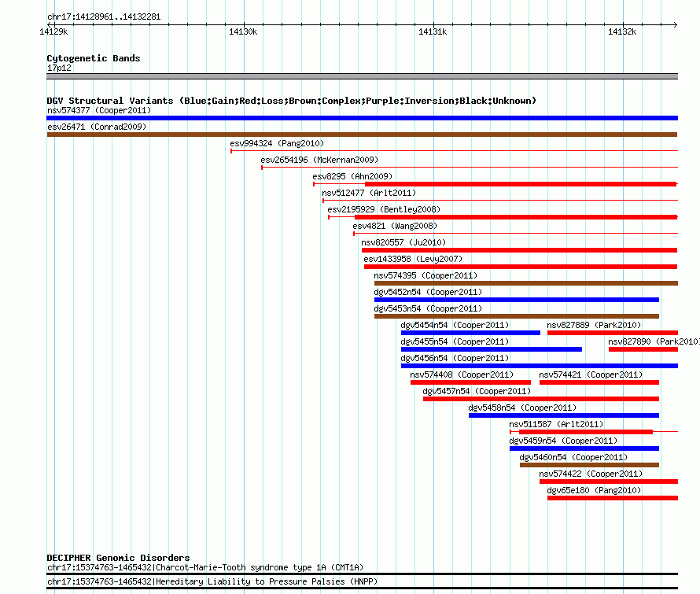700x594 pixels.
Task: Select the esv994324 (Pang2010) label
Action: pyautogui.click(x=277, y=143)
